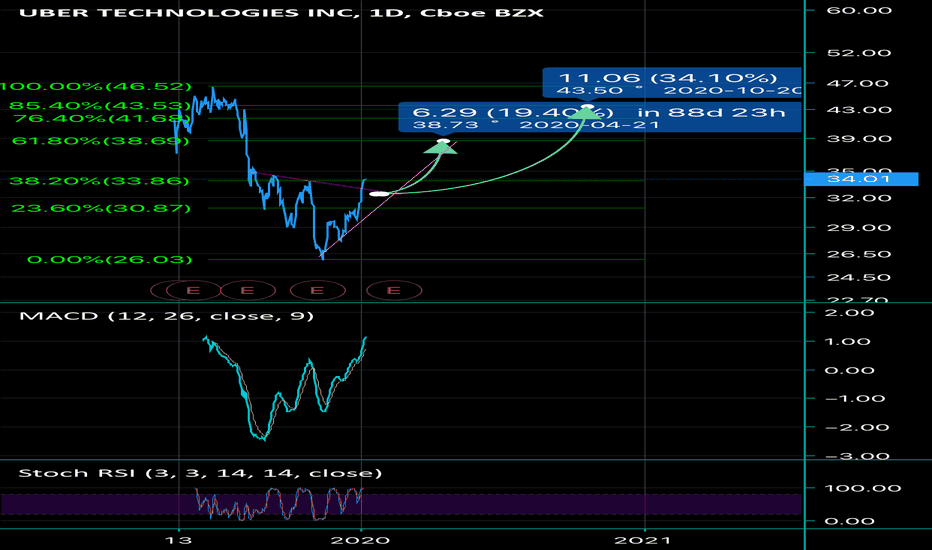The height and width of the screenshot is (550, 932).
Task: Click the Stoch RSI axis value 0.00
Action: [849, 521]
